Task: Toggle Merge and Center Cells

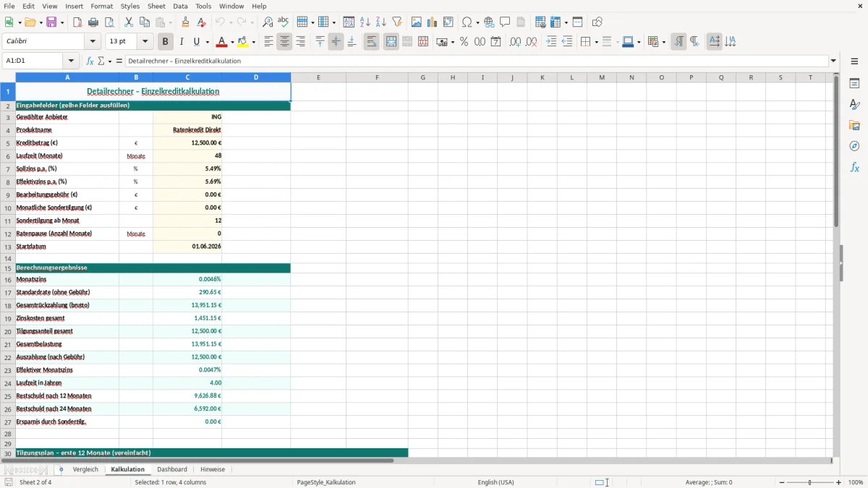Action: [391, 42]
